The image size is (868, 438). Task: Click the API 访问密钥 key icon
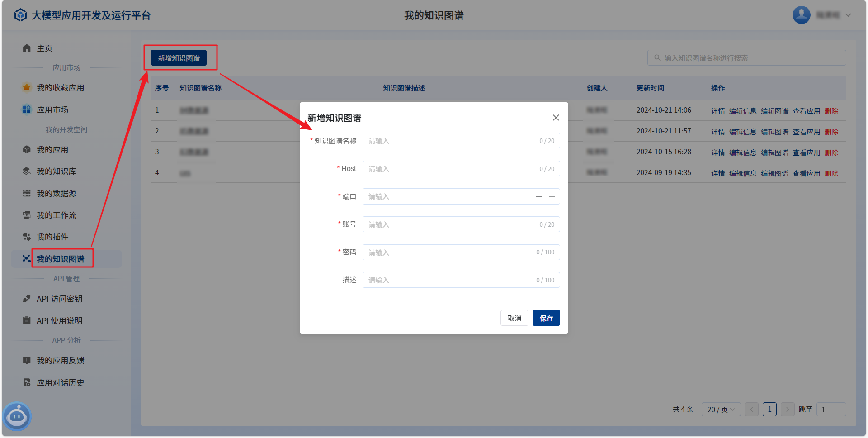pyautogui.click(x=27, y=299)
